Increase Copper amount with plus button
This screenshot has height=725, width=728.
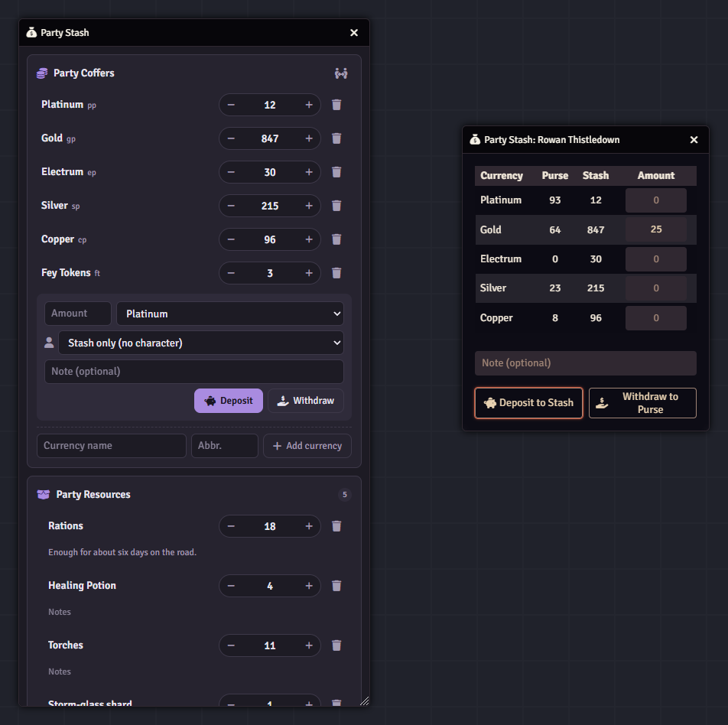point(309,239)
